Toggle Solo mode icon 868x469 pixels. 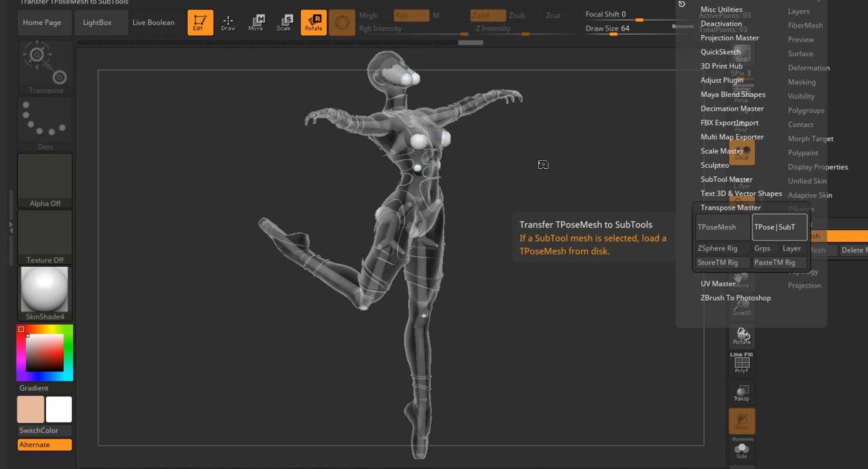[742, 448]
